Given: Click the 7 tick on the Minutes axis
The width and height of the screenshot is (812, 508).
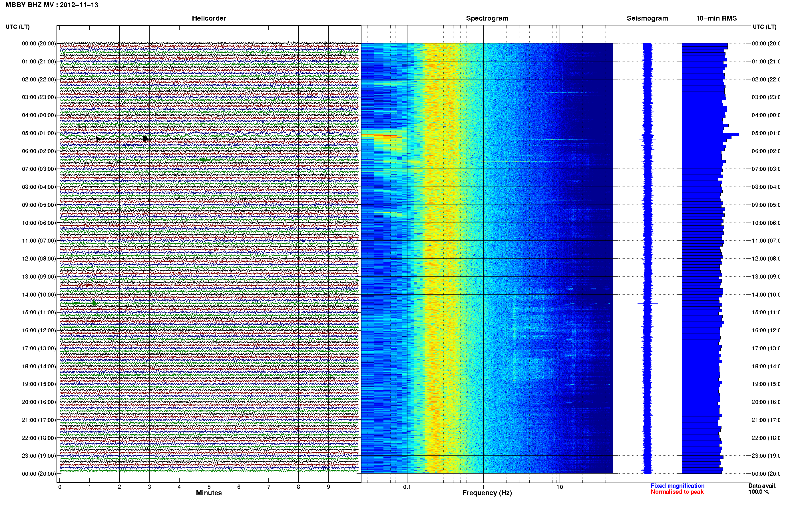Looking at the screenshot, I should click(269, 487).
